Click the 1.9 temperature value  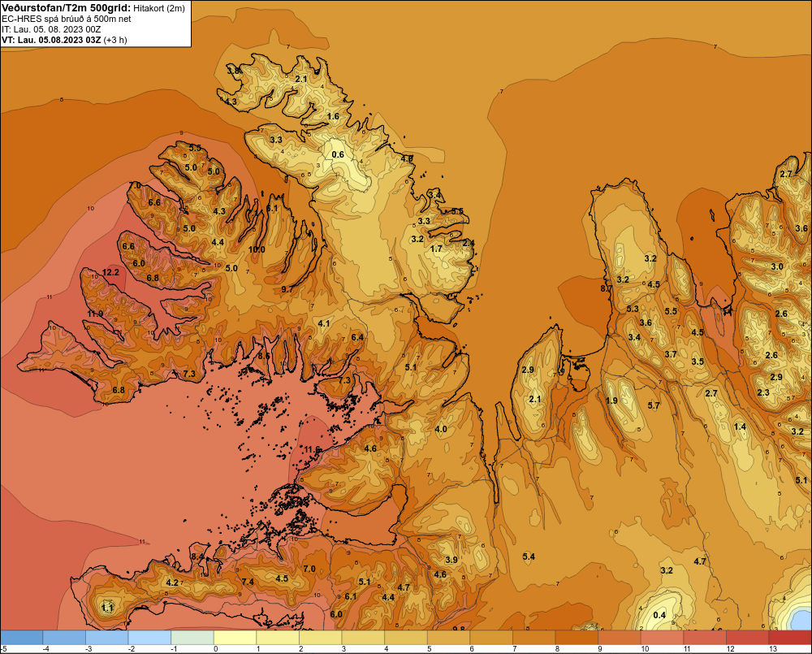coord(611,401)
